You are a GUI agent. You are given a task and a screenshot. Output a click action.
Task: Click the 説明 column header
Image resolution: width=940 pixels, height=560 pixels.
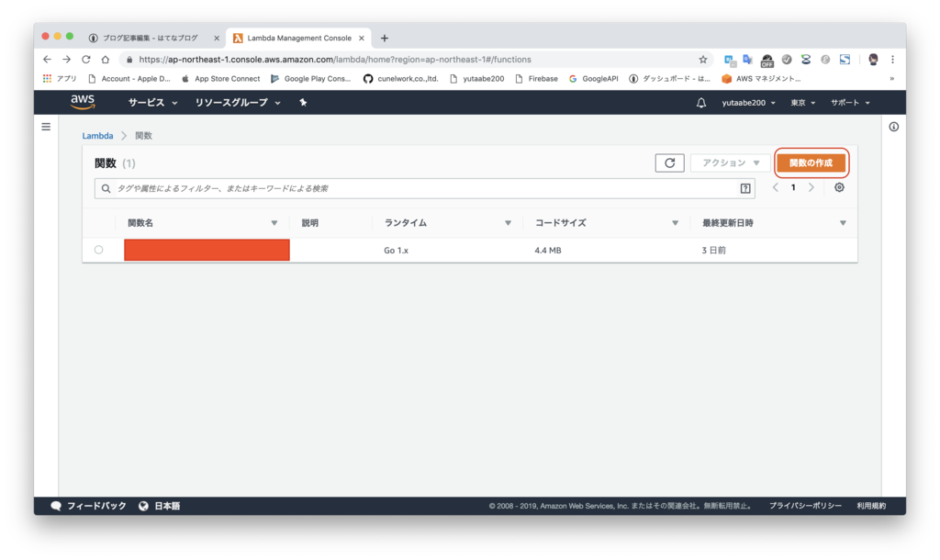pos(310,223)
